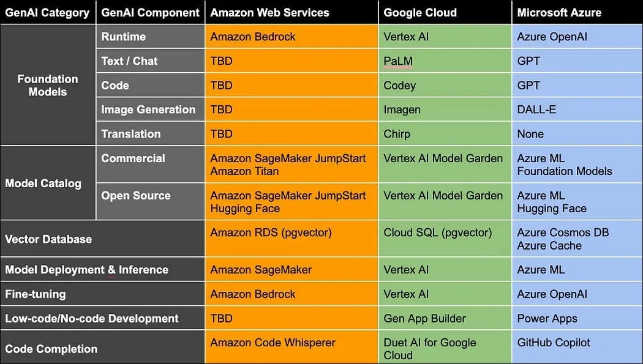Select the Foundation Models category cell
Image resolution: width=643 pixels, height=364 pixels.
(48, 85)
